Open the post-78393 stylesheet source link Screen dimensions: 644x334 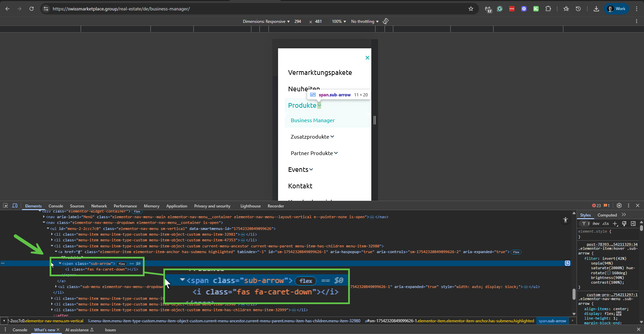click(x=612, y=244)
